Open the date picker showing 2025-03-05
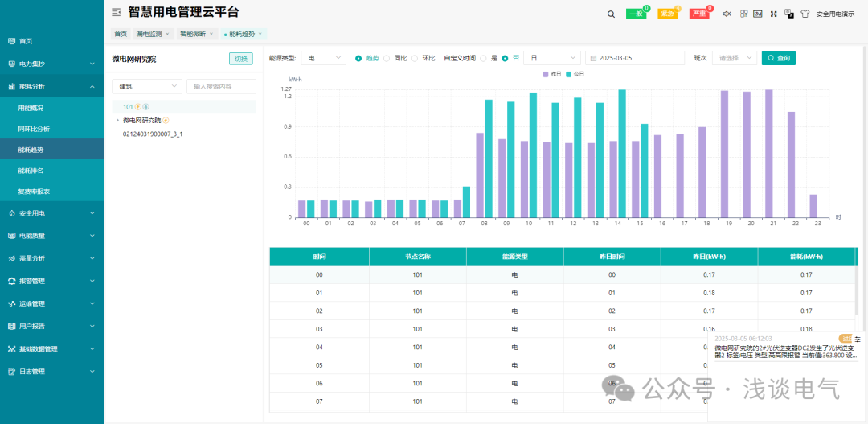The height and width of the screenshot is (424, 868). [x=635, y=58]
